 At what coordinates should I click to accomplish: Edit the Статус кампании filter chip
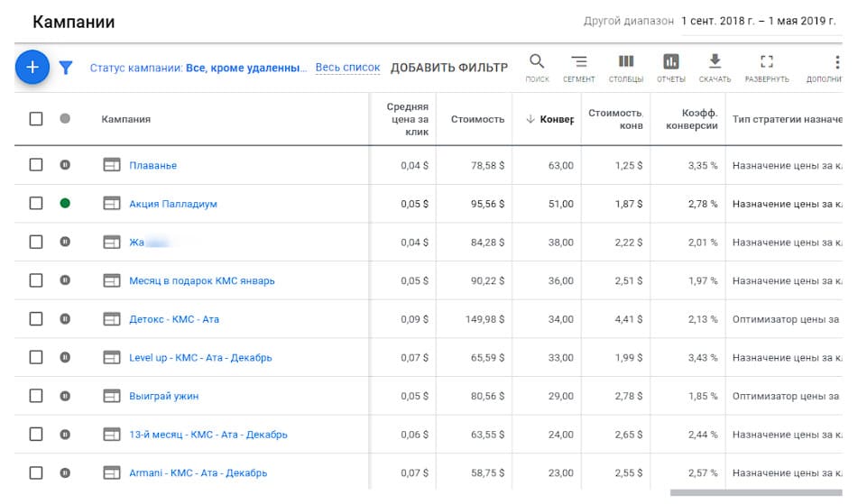pyautogui.click(x=198, y=68)
